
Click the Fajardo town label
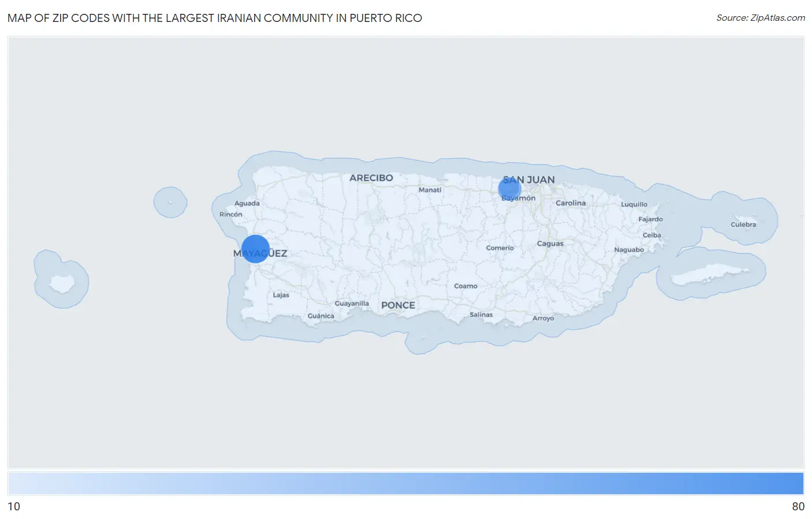click(x=650, y=219)
